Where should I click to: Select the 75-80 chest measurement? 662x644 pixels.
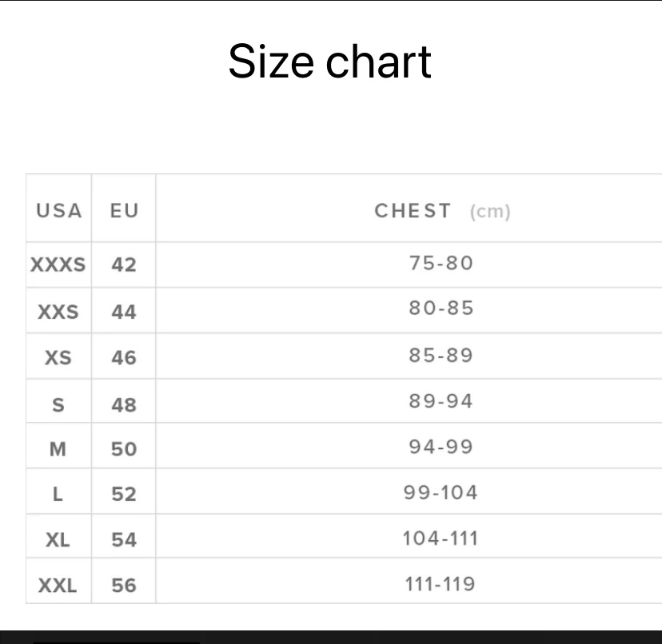tap(441, 263)
